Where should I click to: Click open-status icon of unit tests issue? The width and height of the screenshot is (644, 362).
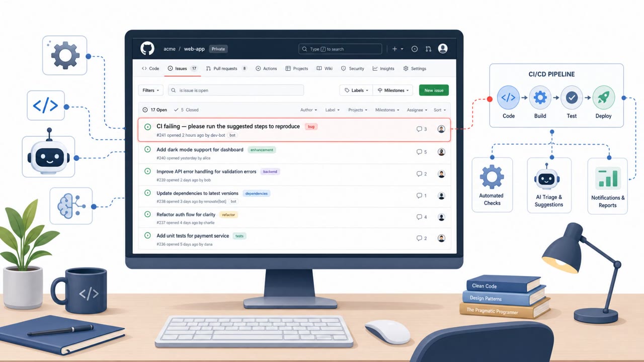[x=147, y=235]
